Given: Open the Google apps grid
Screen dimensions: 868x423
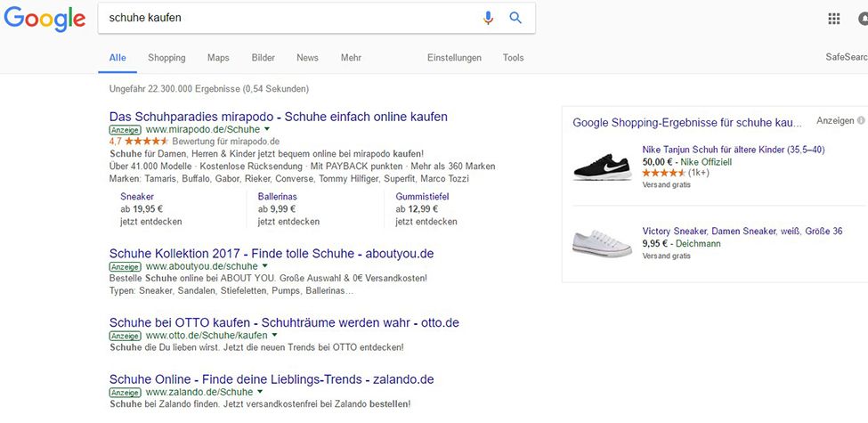Looking at the screenshot, I should 833,19.
